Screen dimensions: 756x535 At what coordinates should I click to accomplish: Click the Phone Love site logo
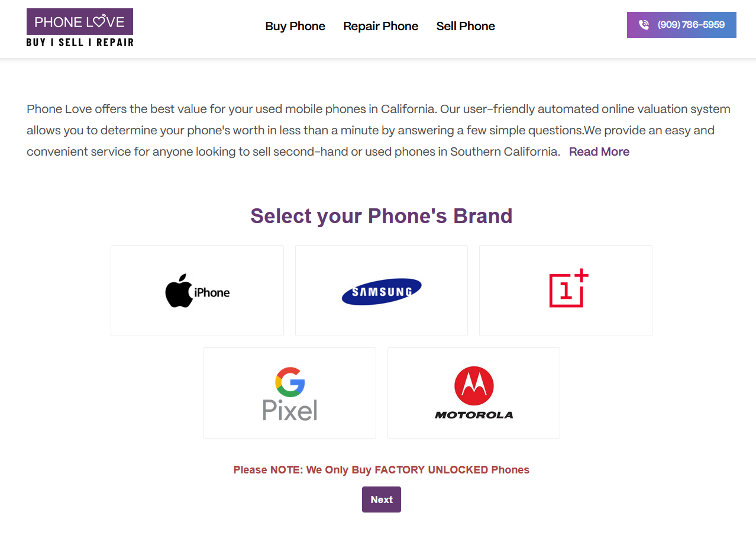click(80, 28)
